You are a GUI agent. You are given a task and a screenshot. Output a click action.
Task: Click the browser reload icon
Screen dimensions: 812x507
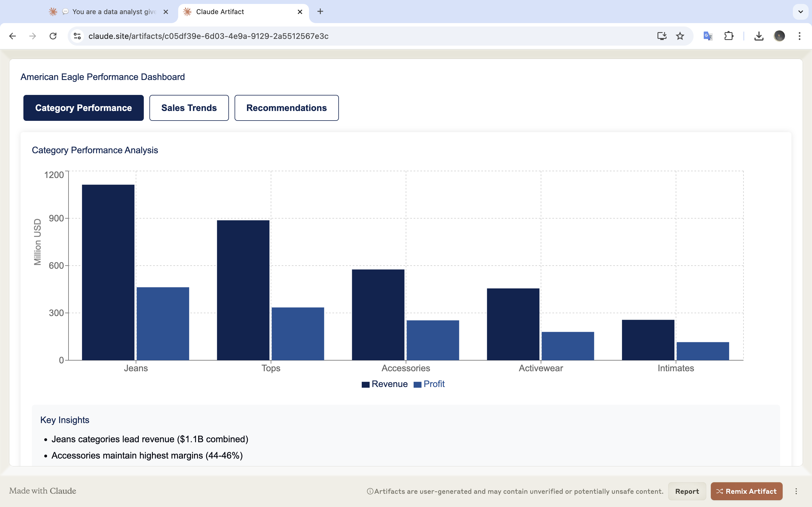[53, 36]
